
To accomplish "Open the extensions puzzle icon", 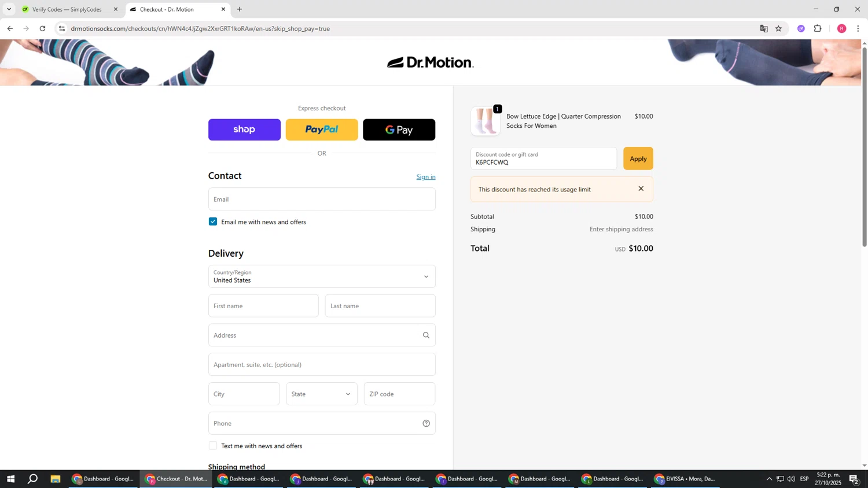I will (818, 28).
